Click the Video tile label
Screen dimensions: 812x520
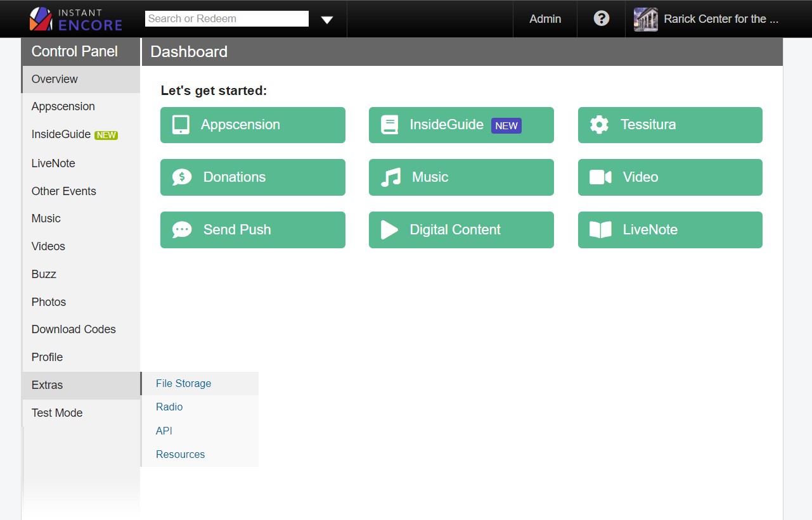(640, 177)
